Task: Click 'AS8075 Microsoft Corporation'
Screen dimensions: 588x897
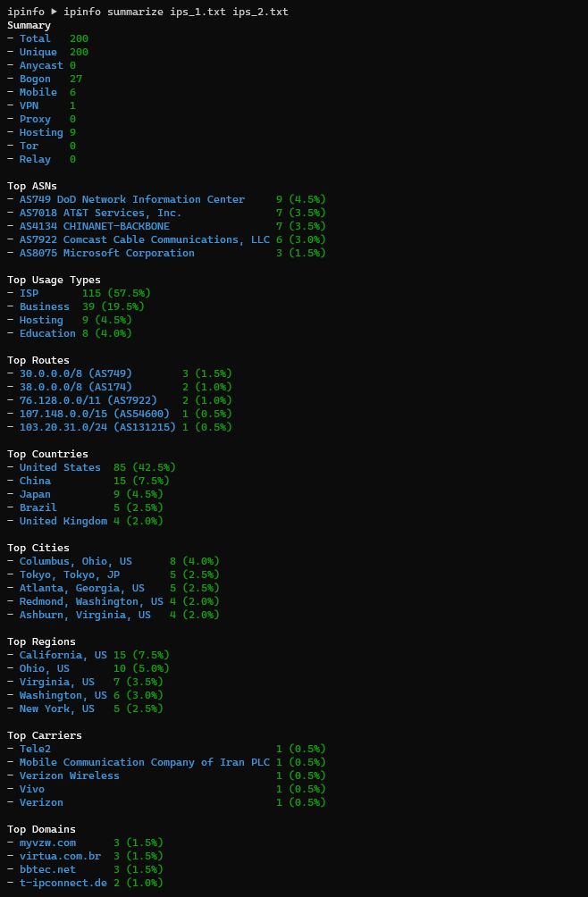Action: click(x=107, y=253)
